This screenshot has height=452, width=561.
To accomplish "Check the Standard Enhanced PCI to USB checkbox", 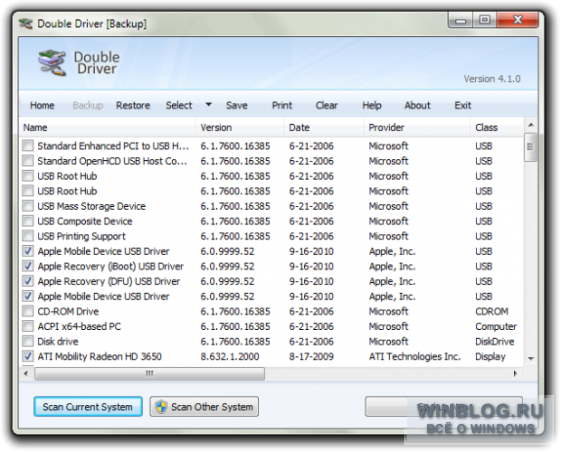I will [28, 146].
